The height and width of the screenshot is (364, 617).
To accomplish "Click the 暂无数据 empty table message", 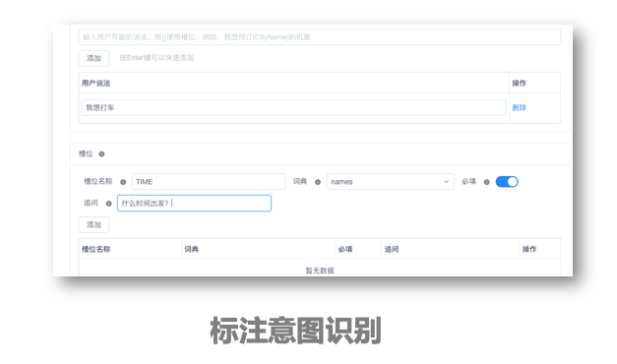I will [x=320, y=271].
